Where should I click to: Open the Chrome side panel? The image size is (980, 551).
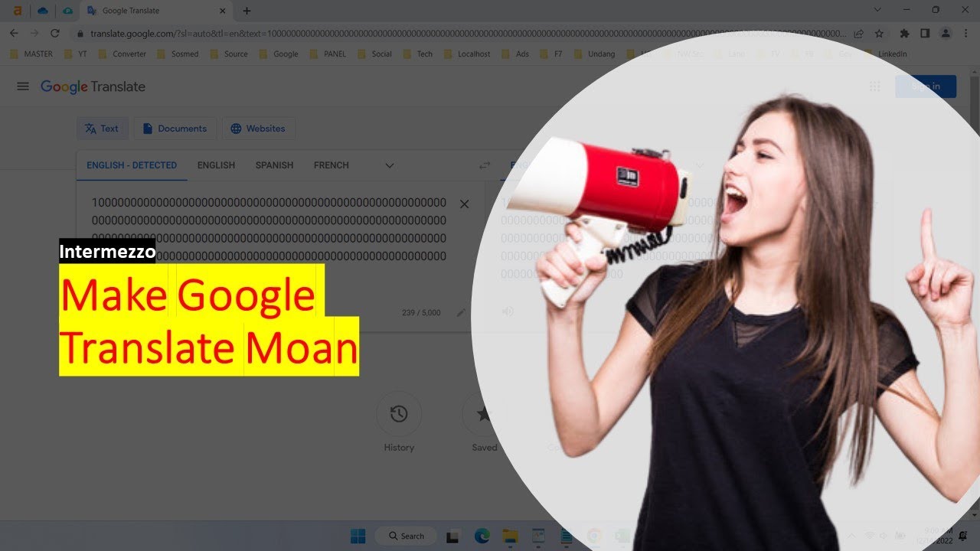point(925,34)
